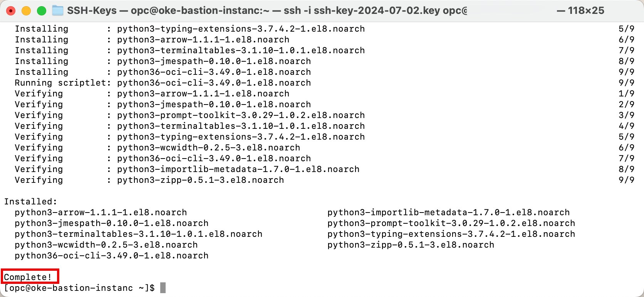
Task: Click python3-prompt-toolkit in installed list
Action: click(x=451, y=223)
